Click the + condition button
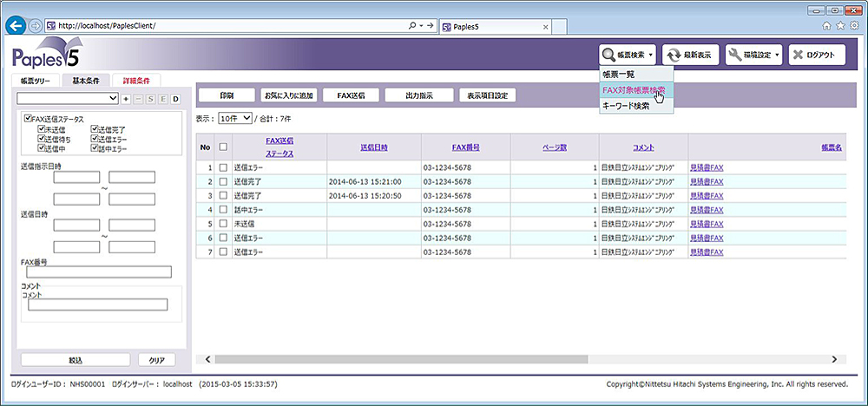This screenshot has width=868, height=406. pos(126,99)
